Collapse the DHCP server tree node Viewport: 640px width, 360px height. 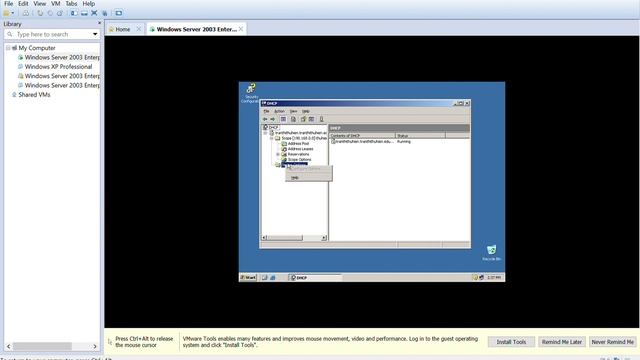pos(265,133)
